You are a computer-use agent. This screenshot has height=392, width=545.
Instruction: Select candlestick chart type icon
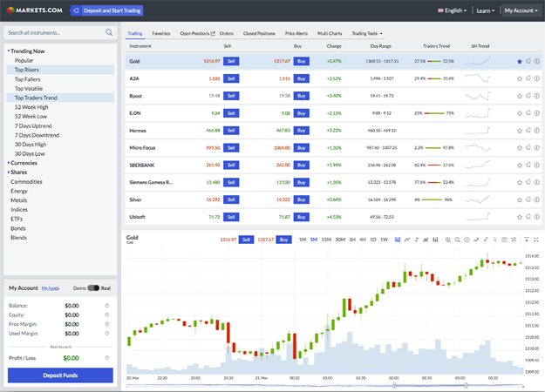(x=398, y=240)
